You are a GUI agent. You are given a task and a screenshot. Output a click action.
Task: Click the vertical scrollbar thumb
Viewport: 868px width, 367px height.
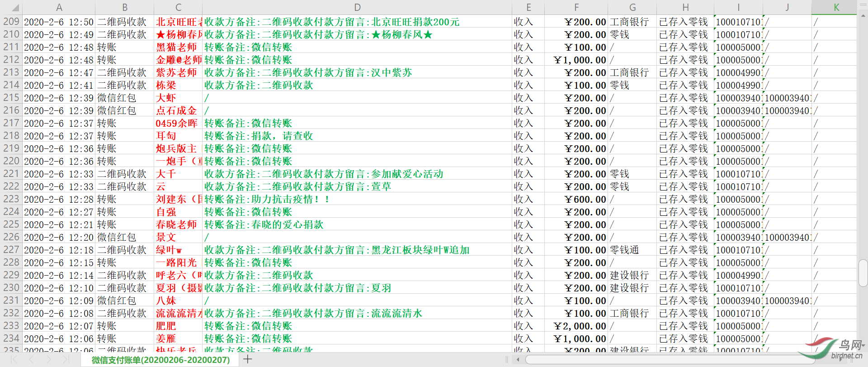click(x=863, y=273)
